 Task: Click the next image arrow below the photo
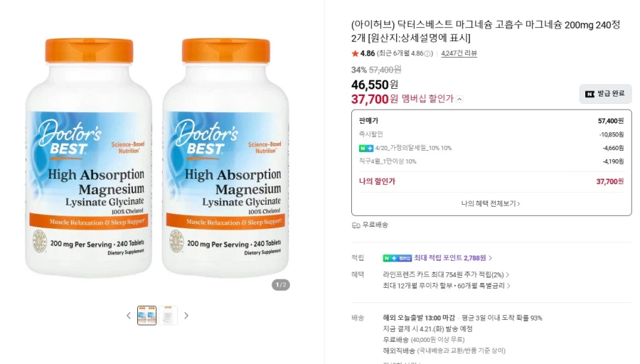click(186, 316)
